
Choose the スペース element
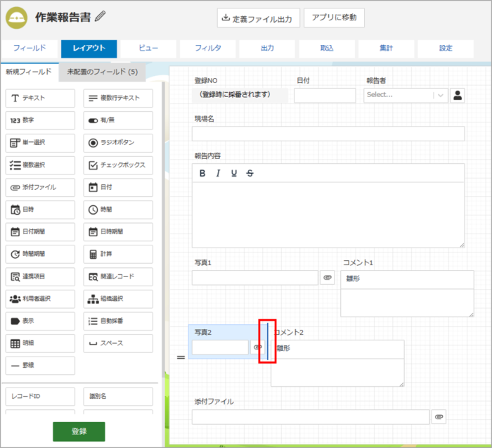coord(118,343)
